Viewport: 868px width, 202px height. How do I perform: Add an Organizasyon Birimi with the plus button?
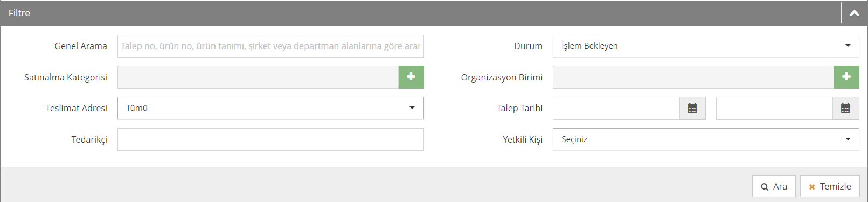pyautogui.click(x=846, y=77)
